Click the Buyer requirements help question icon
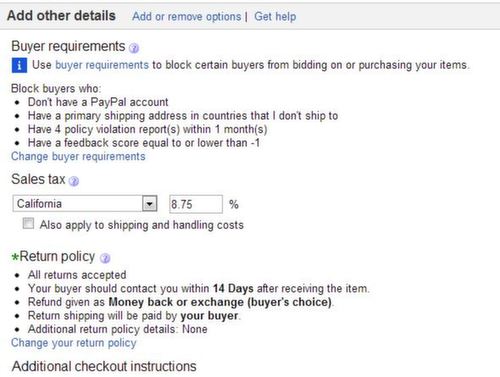Image resolution: width=500 pixels, height=377 pixels. click(134, 48)
